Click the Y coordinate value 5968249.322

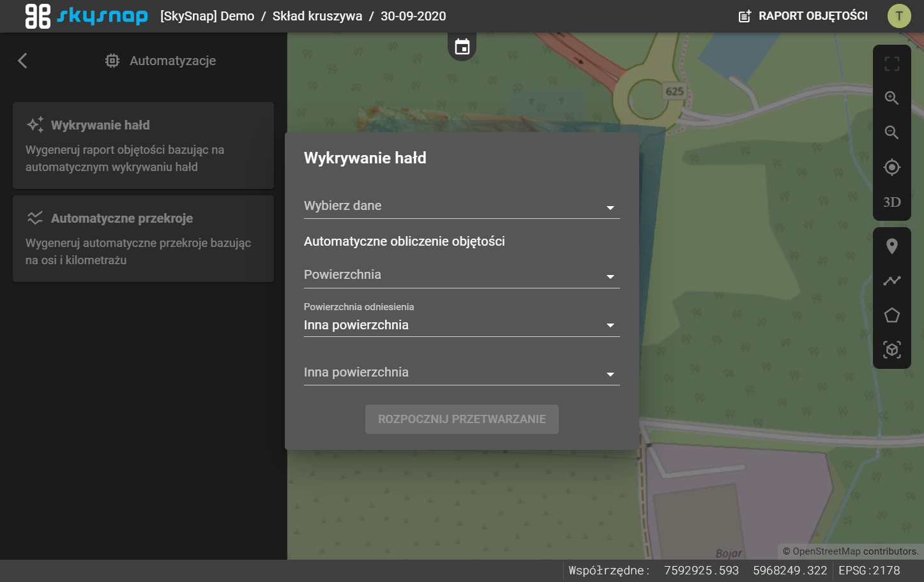pyautogui.click(x=790, y=571)
